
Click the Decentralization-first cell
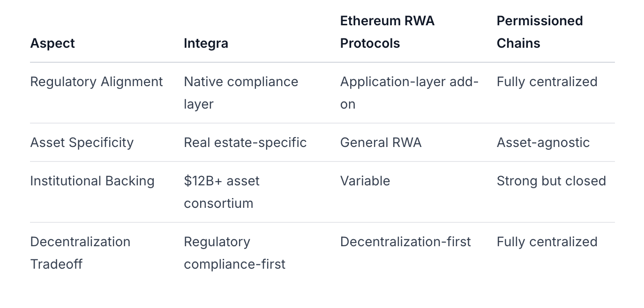405,242
